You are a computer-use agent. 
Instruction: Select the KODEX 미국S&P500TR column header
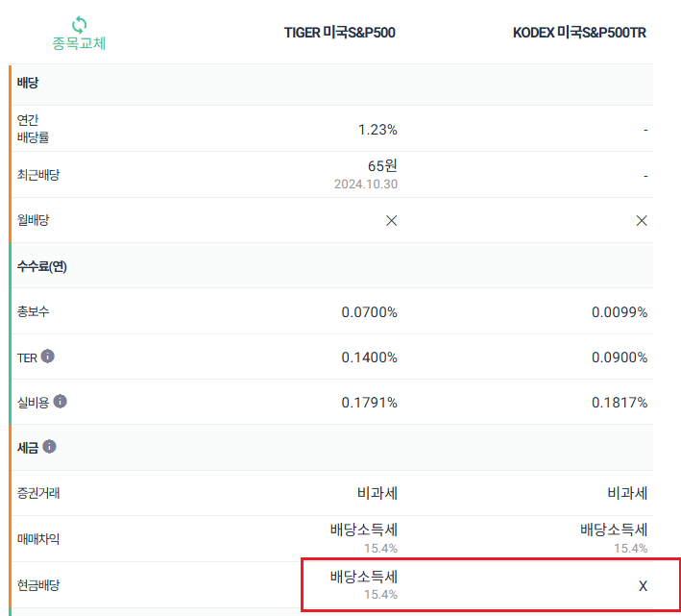coord(579,33)
